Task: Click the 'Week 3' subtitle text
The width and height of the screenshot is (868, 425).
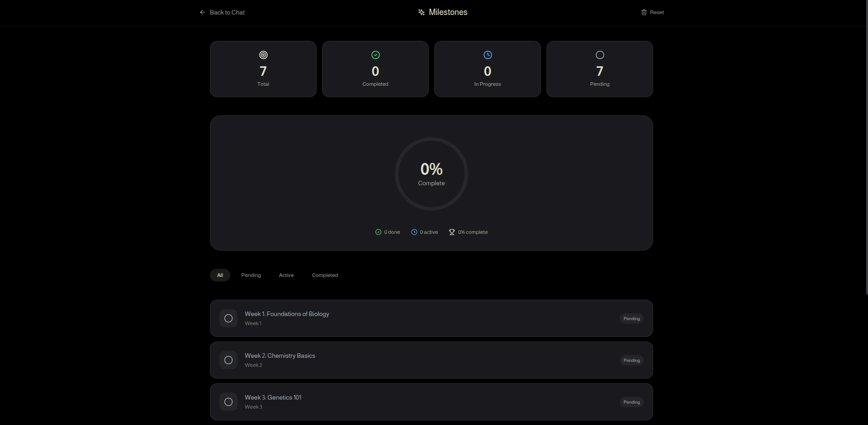Action: [x=253, y=407]
